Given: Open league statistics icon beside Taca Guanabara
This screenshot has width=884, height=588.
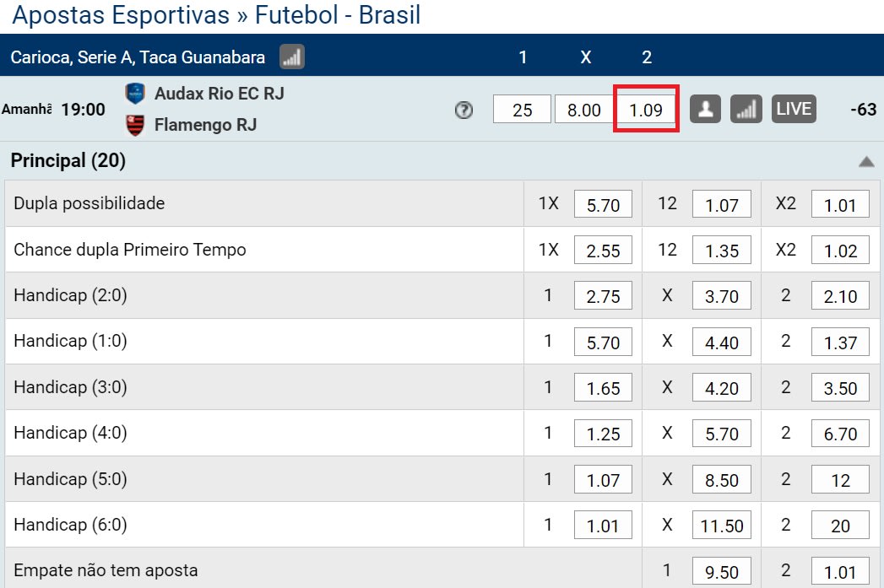Looking at the screenshot, I should [292, 57].
